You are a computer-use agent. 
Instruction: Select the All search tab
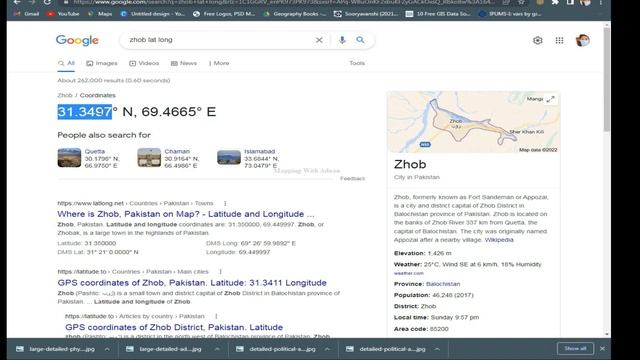tap(66, 63)
